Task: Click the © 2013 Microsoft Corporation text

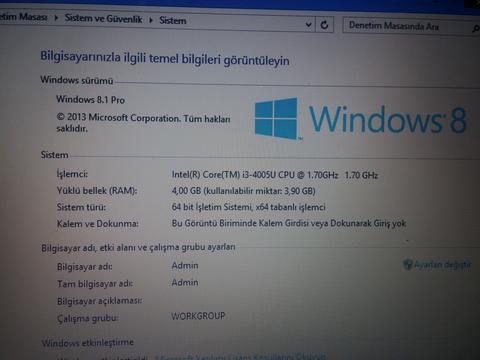Action: [143, 123]
